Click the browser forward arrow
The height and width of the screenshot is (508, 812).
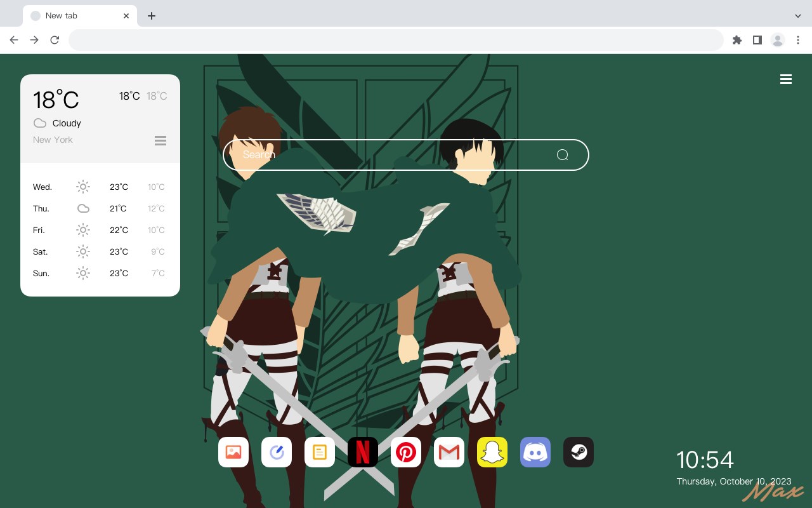pyautogui.click(x=34, y=40)
